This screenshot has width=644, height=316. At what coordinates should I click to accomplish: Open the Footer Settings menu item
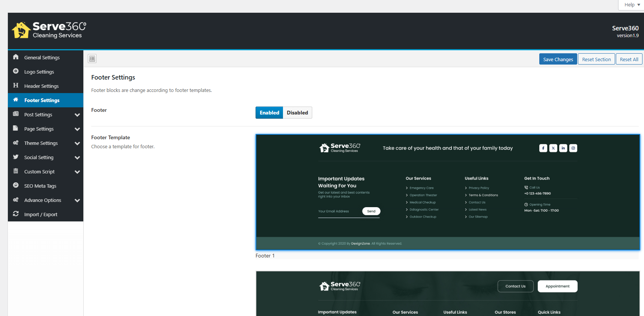(42, 100)
